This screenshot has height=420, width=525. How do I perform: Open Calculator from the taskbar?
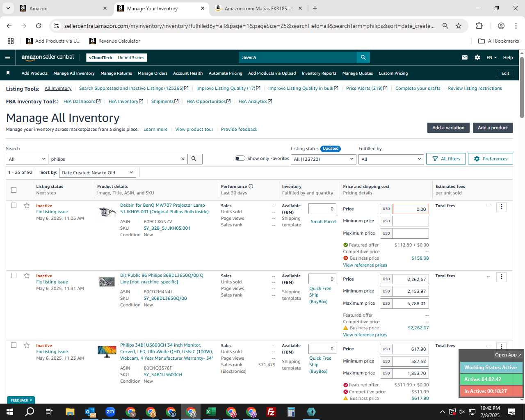click(x=291, y=412)
